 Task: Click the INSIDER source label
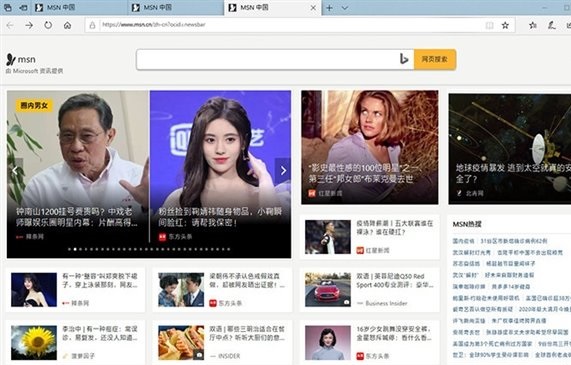point(229,356)
